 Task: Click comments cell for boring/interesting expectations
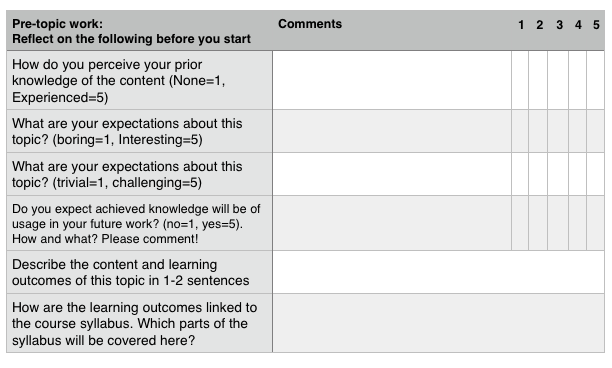click(x=392, y=131)
